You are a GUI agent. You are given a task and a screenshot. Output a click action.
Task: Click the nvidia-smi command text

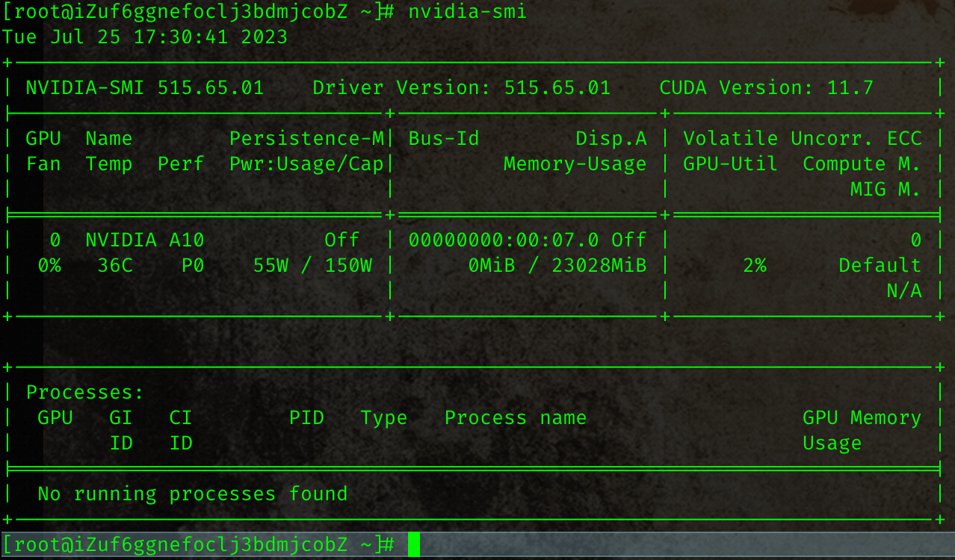tap(466, 11)
